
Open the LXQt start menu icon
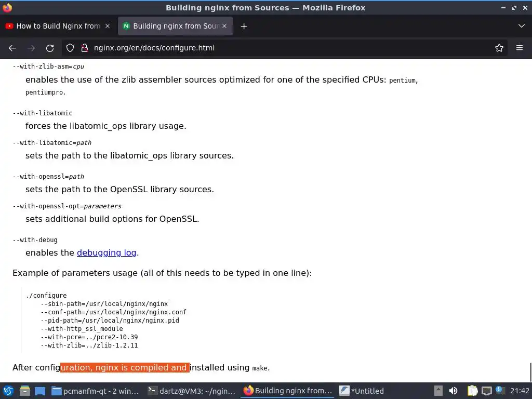coord(8,391)
